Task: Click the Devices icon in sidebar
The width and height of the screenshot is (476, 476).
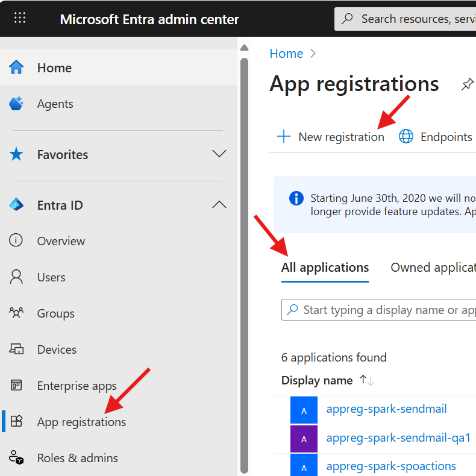Action: [x=16, y=349]
